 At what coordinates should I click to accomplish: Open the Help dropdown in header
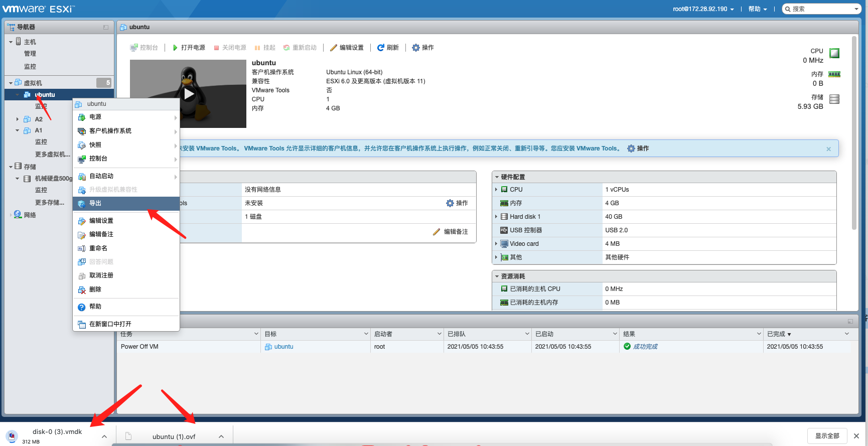[x=758, y=9]
